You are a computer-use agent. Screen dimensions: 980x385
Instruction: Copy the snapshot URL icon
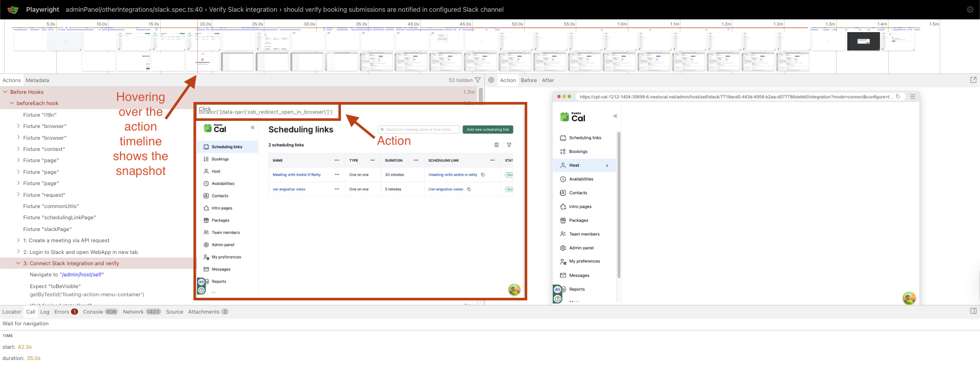[x=898, y=96]
